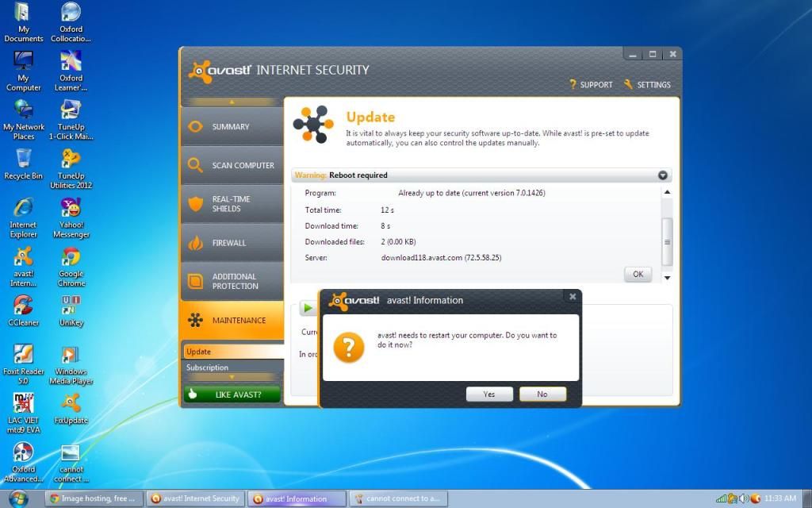Launch UniKey desktop shortcut
Image resolution: width=812 pixels, height=508 pixels.
(x=71, y=311)
